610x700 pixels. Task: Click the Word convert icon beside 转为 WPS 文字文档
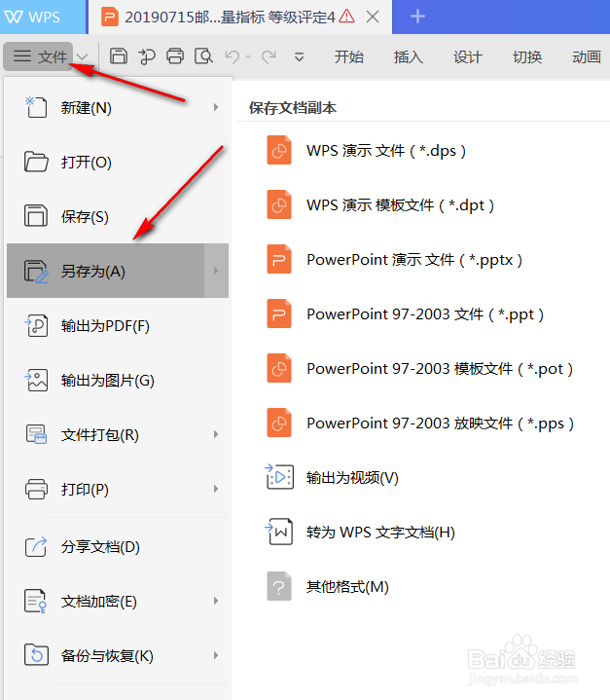click(x=279, y=532)
